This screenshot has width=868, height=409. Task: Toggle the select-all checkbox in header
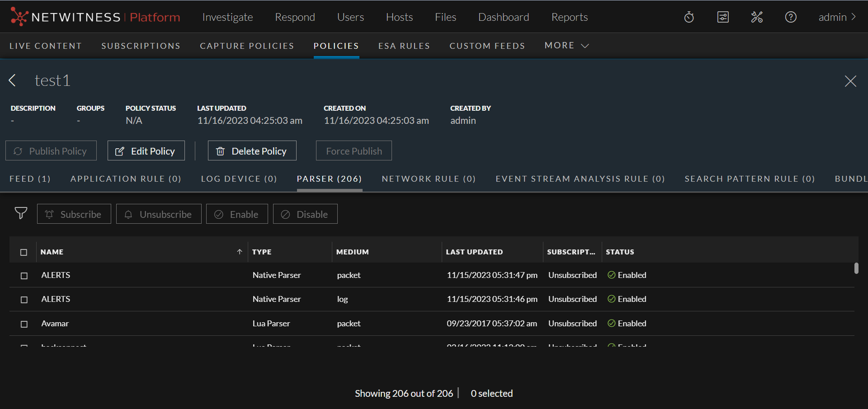[x=24, y=252]
